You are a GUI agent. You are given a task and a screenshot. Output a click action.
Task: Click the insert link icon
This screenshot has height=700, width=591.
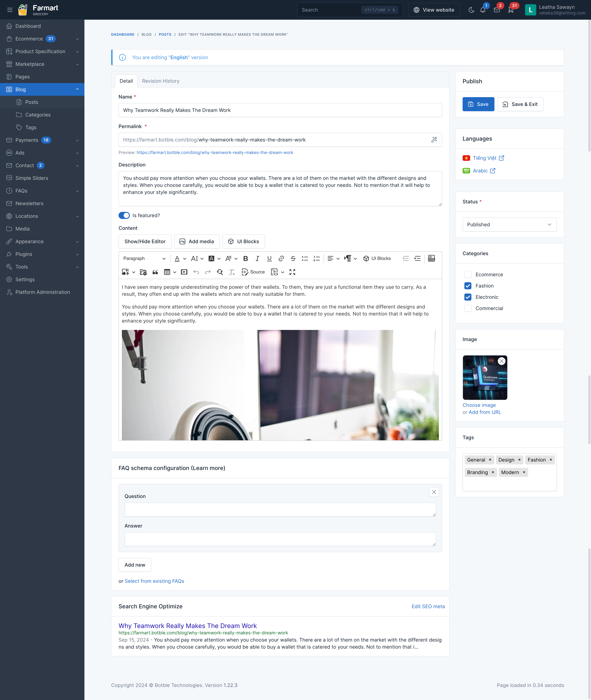pos(281,258)
